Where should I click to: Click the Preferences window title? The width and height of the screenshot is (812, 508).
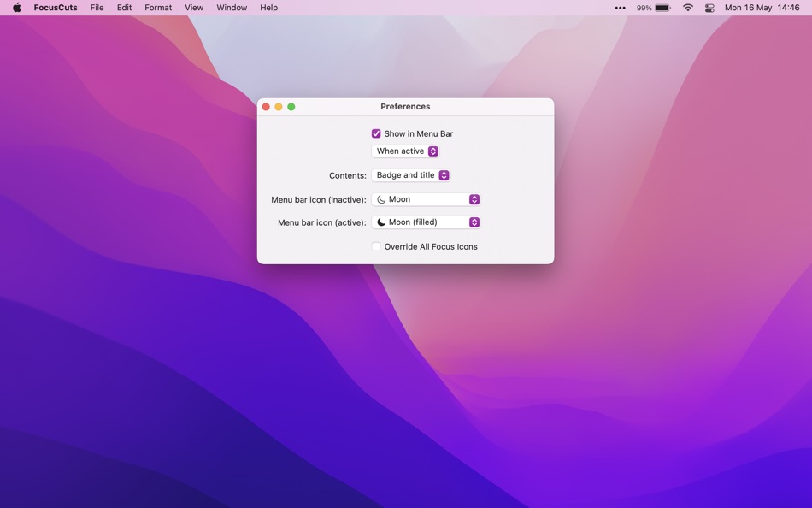tap(405, 106)
